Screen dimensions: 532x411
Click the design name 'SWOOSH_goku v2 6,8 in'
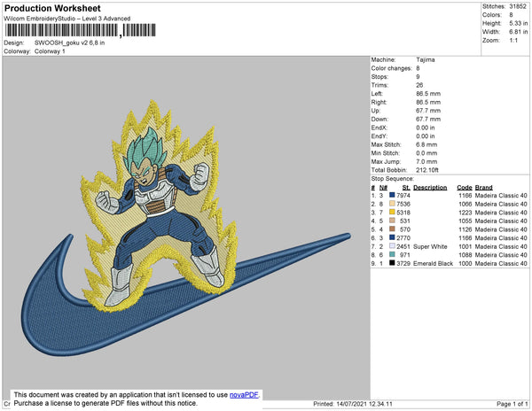pyautogui.click(x=69, y=43)
